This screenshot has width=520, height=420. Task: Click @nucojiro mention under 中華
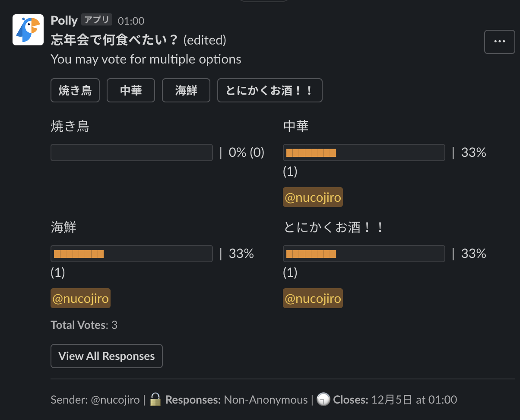(x=313, y=197)
